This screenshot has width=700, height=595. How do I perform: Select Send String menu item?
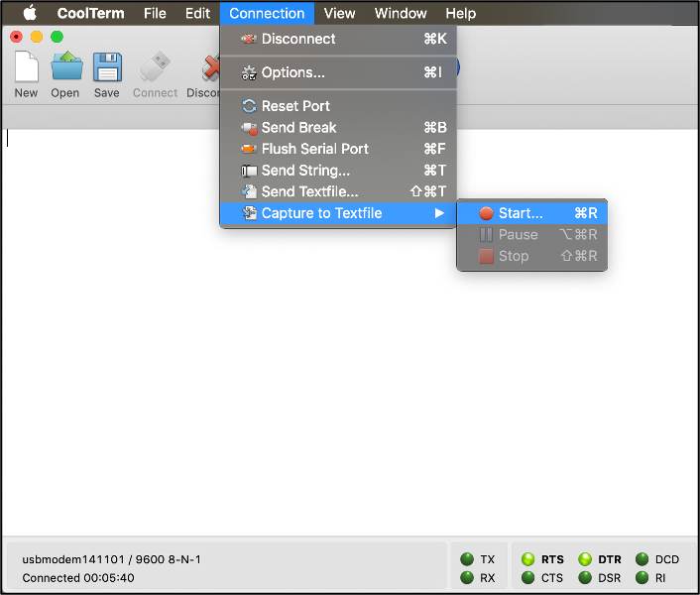coord(305,171)
